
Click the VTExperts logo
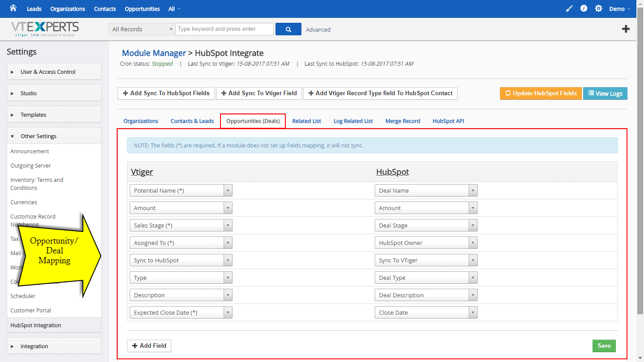[45, 29]
